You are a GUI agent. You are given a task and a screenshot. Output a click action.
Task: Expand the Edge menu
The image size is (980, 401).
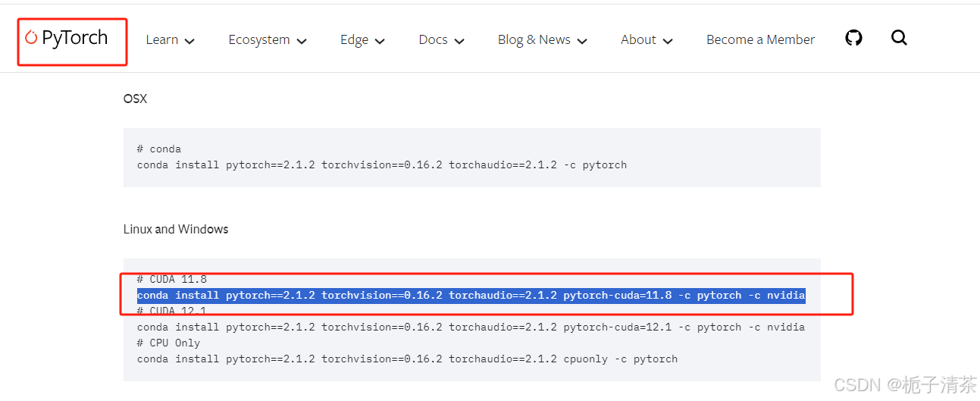(x=362, y=39)
